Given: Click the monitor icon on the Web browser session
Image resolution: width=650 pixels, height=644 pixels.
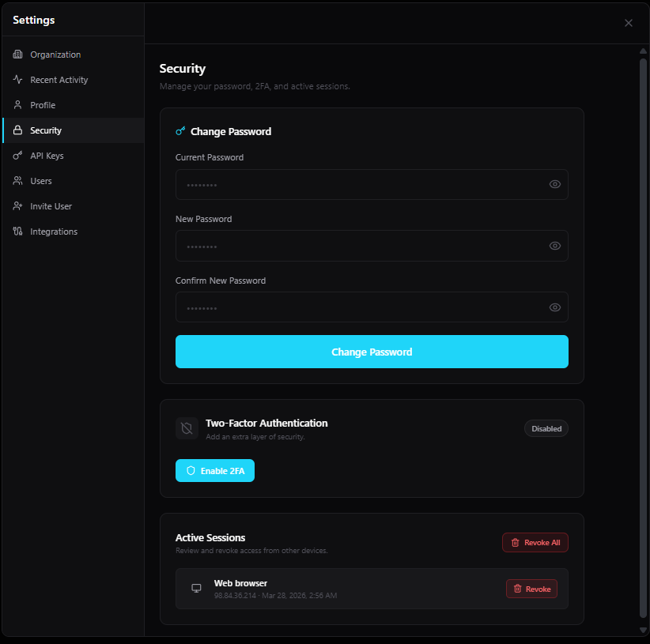Looking at the screenshot, I should click(196, 588).
